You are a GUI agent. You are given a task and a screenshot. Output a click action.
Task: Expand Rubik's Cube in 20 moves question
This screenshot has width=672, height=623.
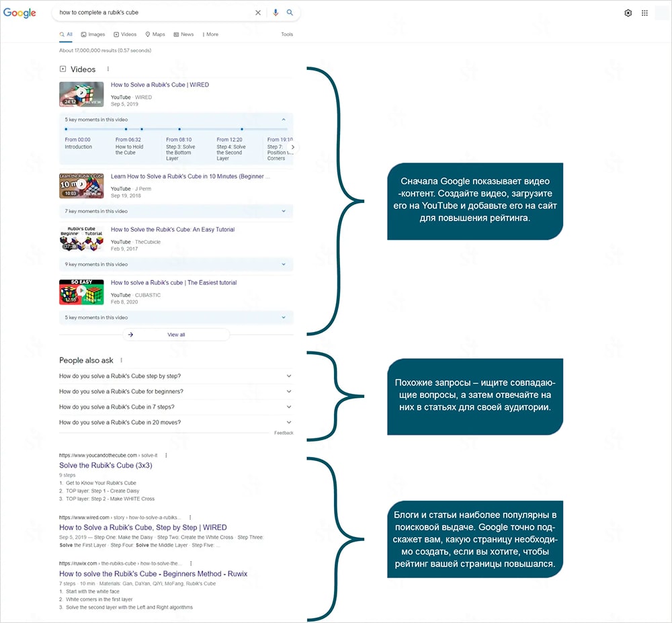pyautogui.click(x=175, y=422)
